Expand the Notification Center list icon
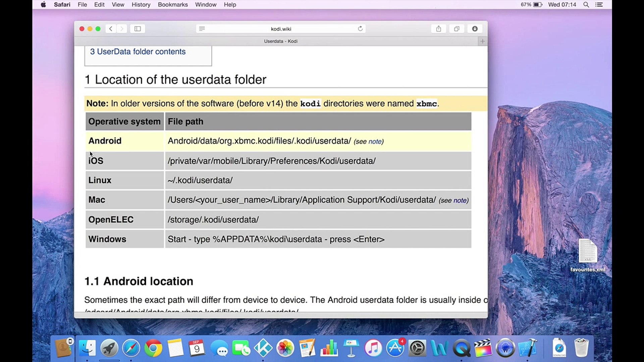644x362 pixels. (599, 5)
